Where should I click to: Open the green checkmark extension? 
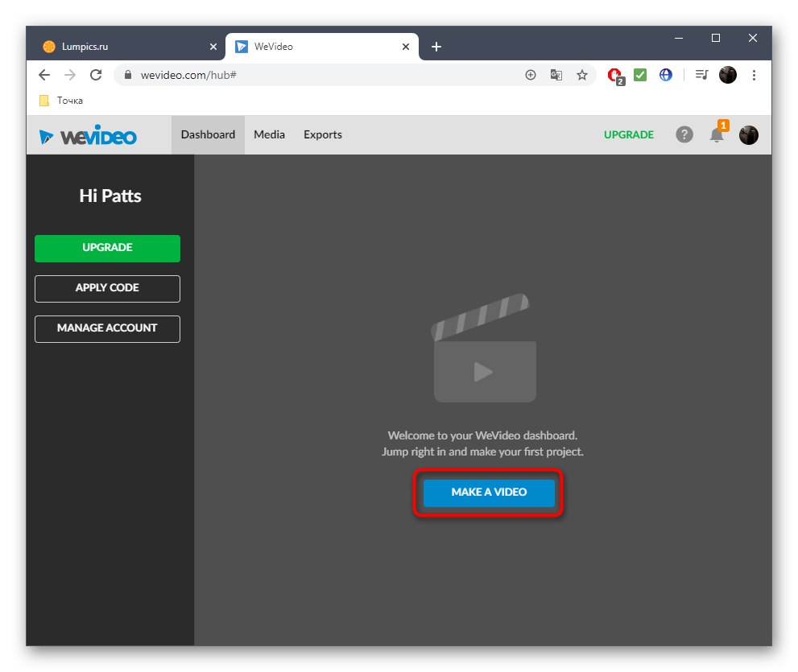point(640,75)
